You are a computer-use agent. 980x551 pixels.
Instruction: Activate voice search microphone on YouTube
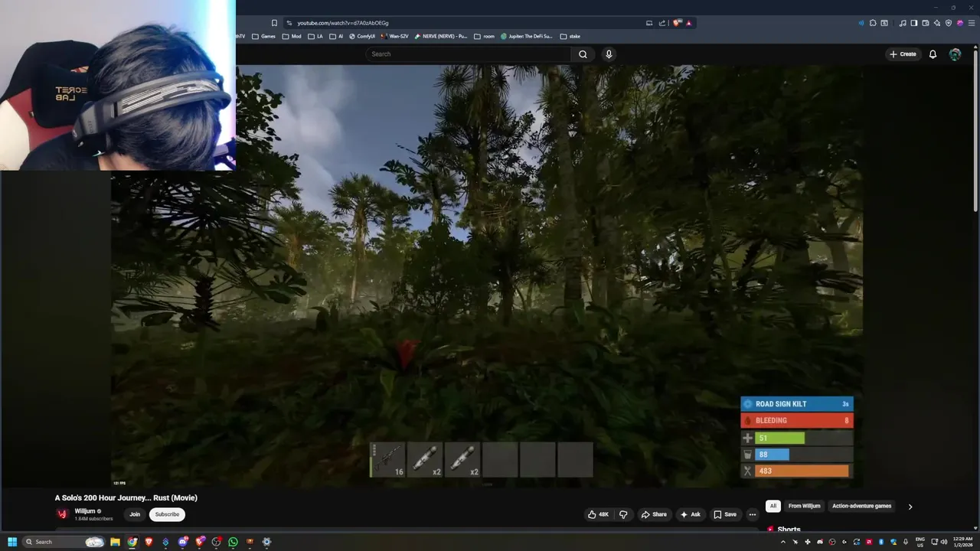point(609,54)
